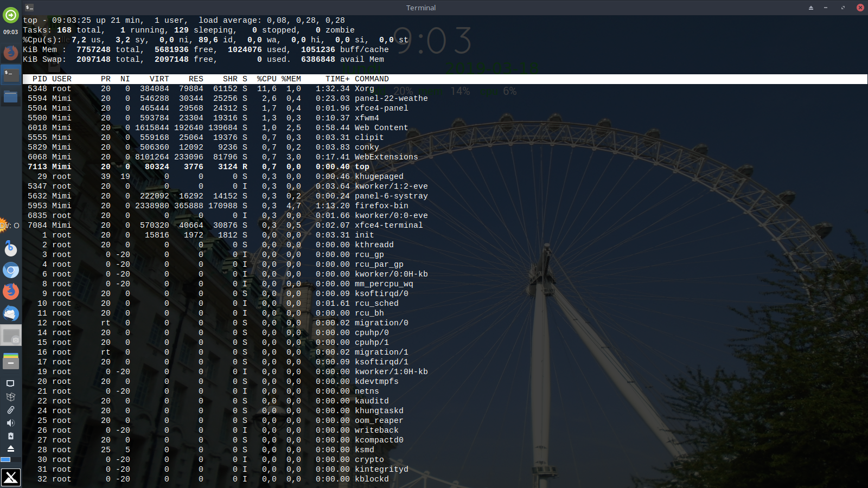Click the init process name
This screenshot has height=488, width=868.
(365, 235)
